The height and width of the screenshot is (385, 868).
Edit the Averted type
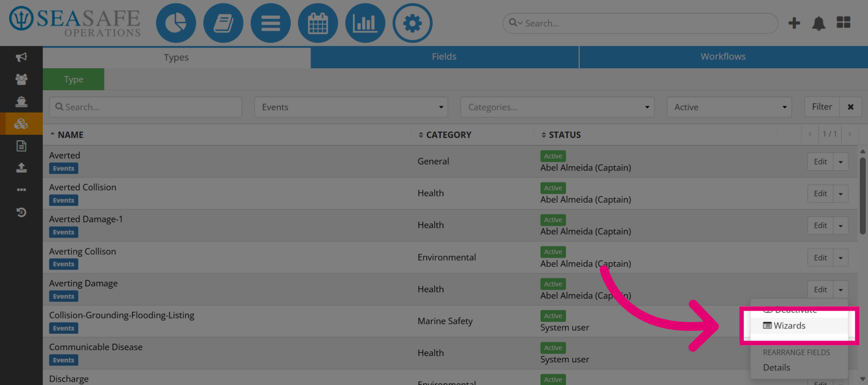(820, 162)
